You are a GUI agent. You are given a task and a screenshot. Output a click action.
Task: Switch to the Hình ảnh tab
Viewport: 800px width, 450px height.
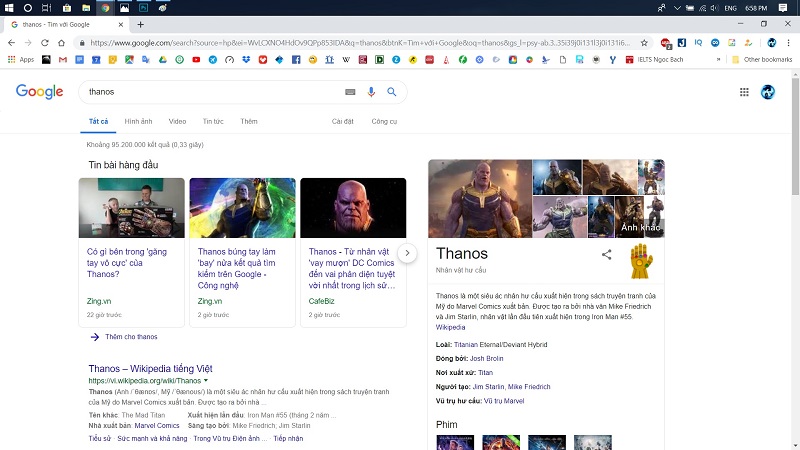[x=139, y=121]
